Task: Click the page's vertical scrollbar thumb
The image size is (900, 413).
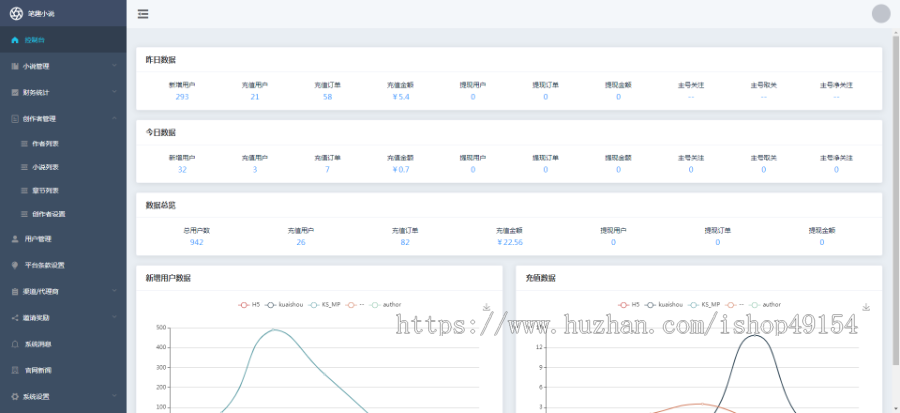Action: pyautogui.click(x=895, y=198)
